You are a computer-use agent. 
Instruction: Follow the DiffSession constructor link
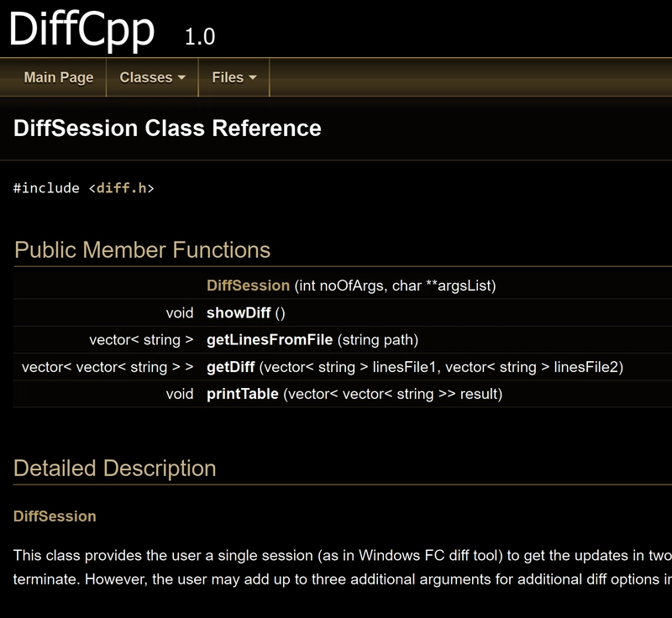click(248, 285)
